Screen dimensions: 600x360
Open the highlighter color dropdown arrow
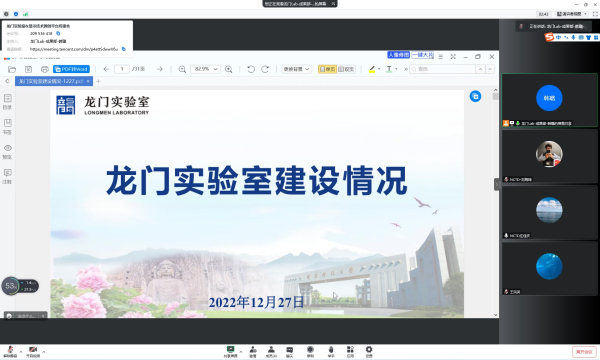[x=379, y=69]
